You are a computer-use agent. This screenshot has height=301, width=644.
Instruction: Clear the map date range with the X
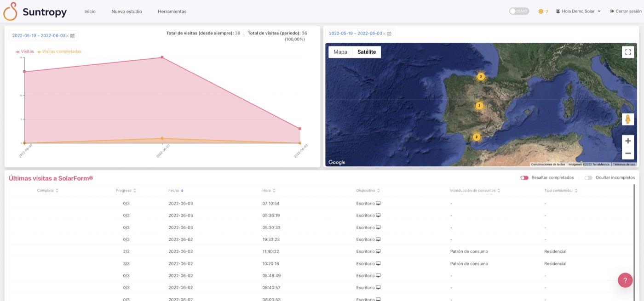(x=384, y=34)
